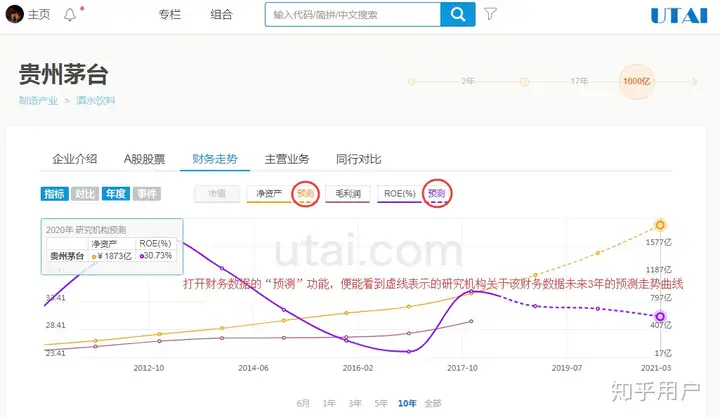The height and width of the screenshot is (417, 720).
Task: Open 酒水饮料 breadcrumb link
Action: (96, 101)
